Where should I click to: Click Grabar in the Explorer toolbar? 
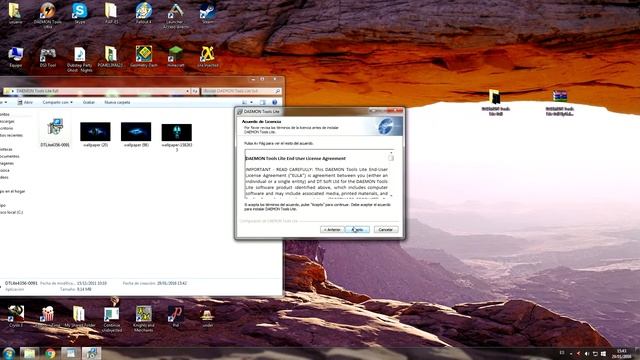89,102
